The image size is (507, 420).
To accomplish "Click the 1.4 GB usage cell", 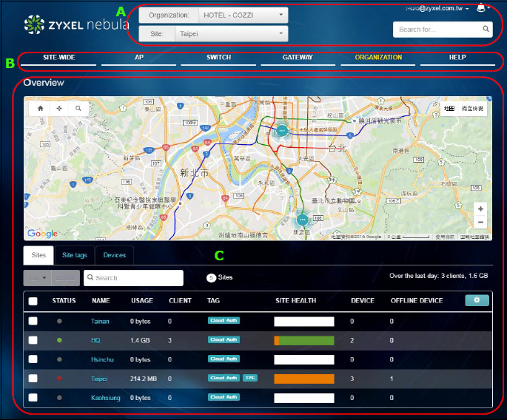I will tap(140, 341).
